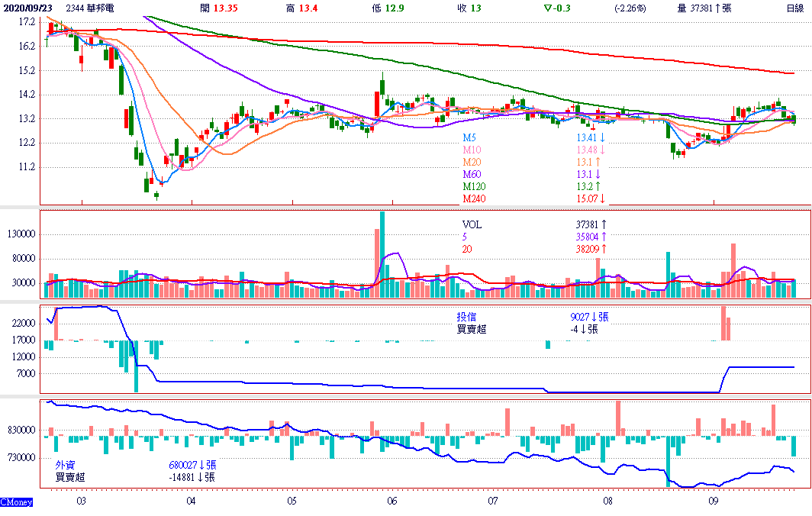Screen dimensions: 812x516
Task: Toggle the M20 moving average legend
Action: (472, 162)
